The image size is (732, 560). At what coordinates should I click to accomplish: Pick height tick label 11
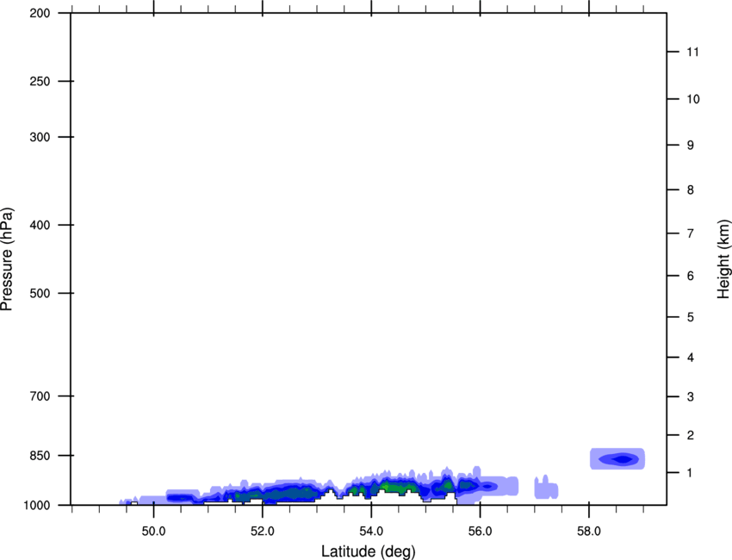692,52
